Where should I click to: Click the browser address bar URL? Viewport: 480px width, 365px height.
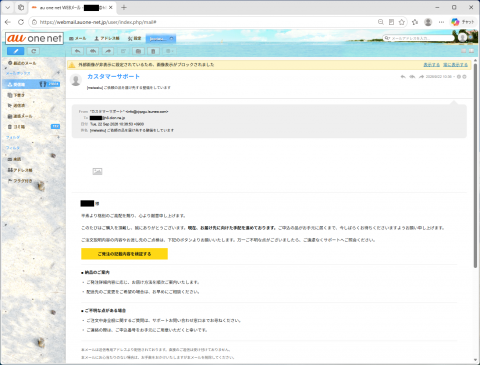click(98, 22)
